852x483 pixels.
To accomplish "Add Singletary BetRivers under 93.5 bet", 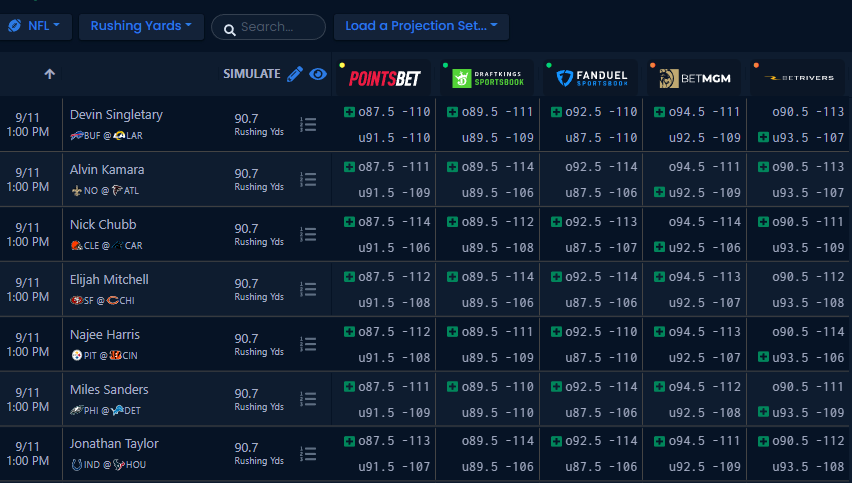I will [x=763, y=137].
